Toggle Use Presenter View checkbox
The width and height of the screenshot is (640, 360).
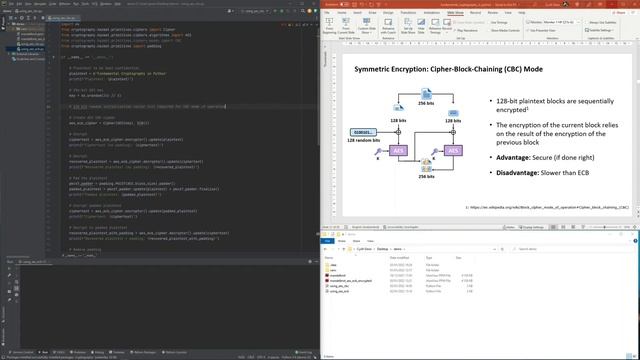pyautogui.click(x=542, y=31)
